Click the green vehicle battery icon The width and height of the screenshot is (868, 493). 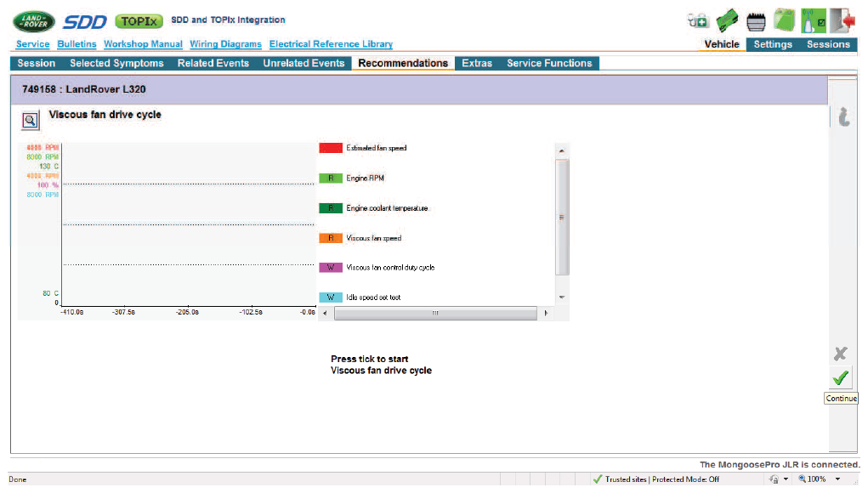(x=784, y=20)
